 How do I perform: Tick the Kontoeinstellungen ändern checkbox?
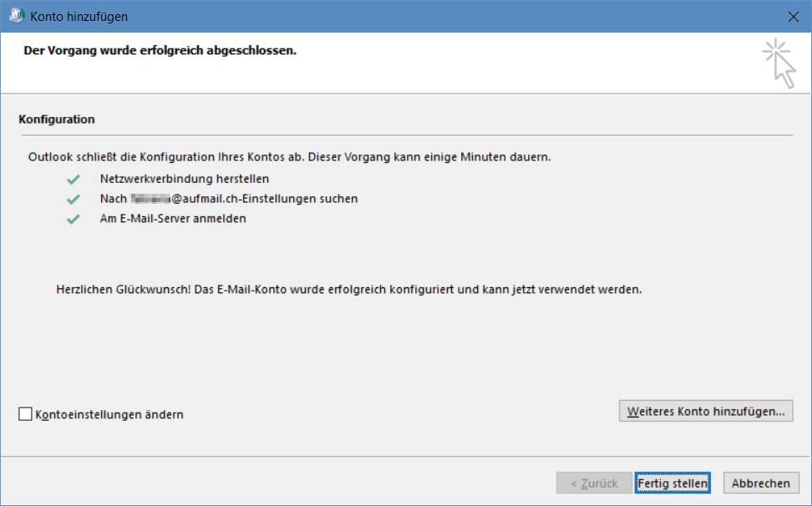pyautogui.click(x=25, y=414)
